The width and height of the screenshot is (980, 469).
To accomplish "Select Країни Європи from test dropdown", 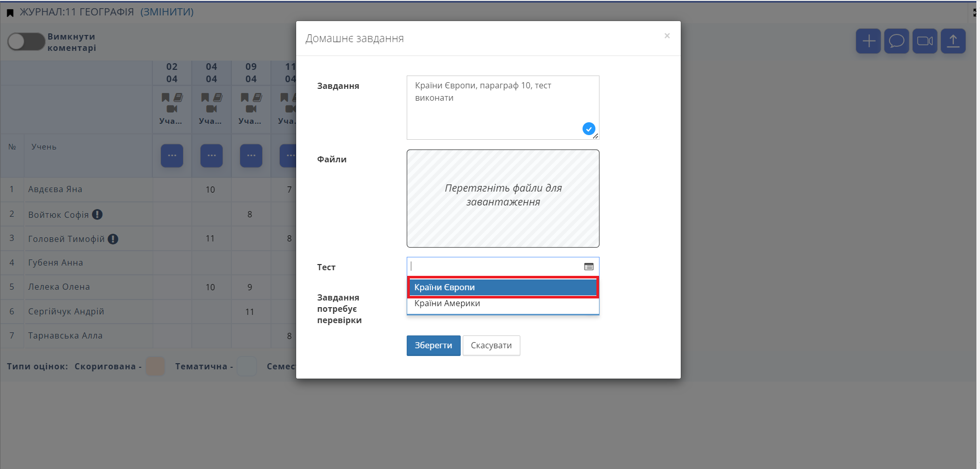I will point(502,288).
